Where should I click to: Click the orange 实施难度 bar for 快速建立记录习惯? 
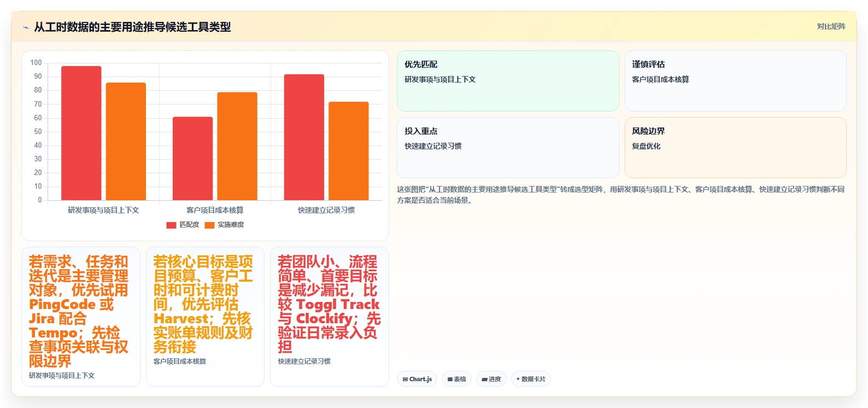point(349,151)
